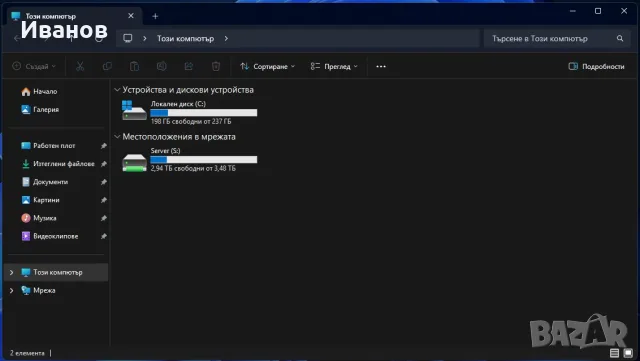Viewport: 640px width, 361px height.
Task: Add a new tab with plus button
Action: tap(155, 16)
